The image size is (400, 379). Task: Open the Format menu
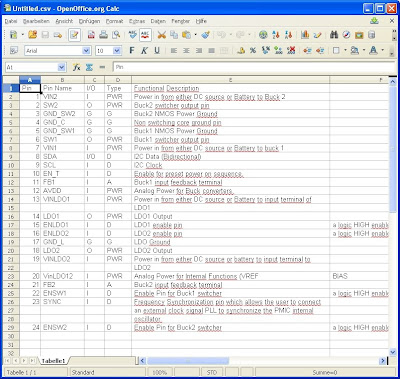coord(114,21)
